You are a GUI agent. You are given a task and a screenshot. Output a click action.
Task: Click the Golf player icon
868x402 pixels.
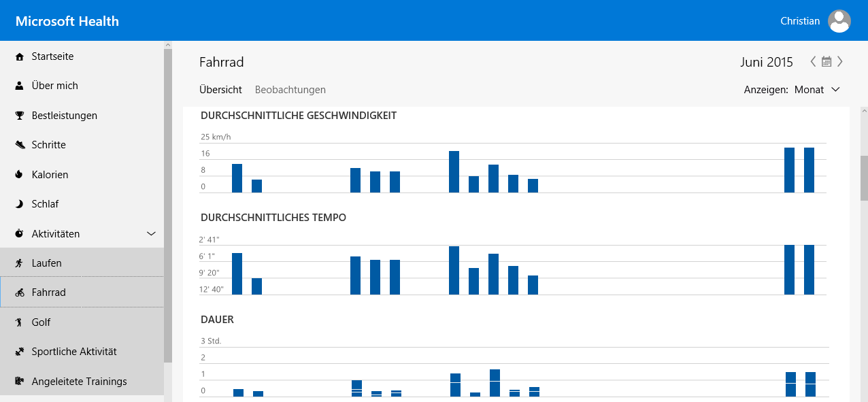[19, 322]
